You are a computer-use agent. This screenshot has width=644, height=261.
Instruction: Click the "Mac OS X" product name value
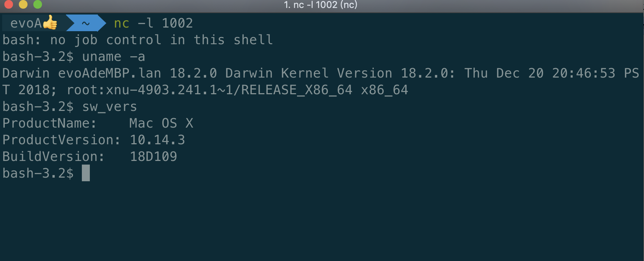coord(161,123)
